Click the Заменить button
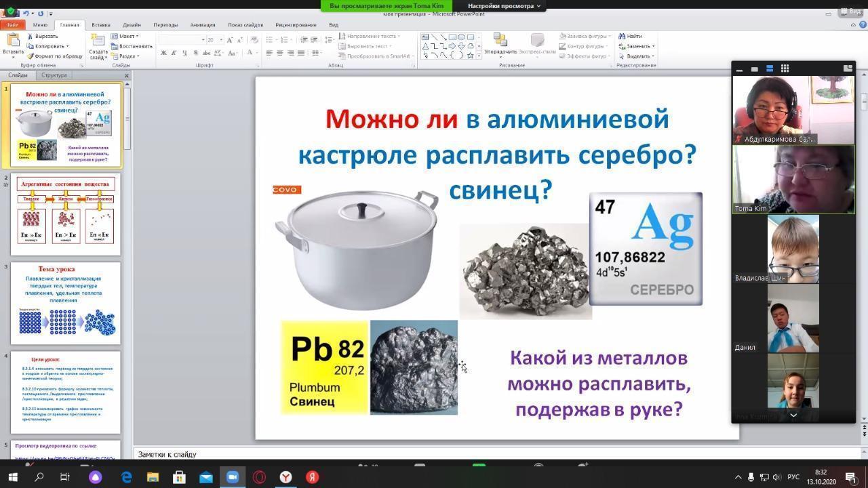This screenshot has height=488, width=868. click(x=637, y=46)
